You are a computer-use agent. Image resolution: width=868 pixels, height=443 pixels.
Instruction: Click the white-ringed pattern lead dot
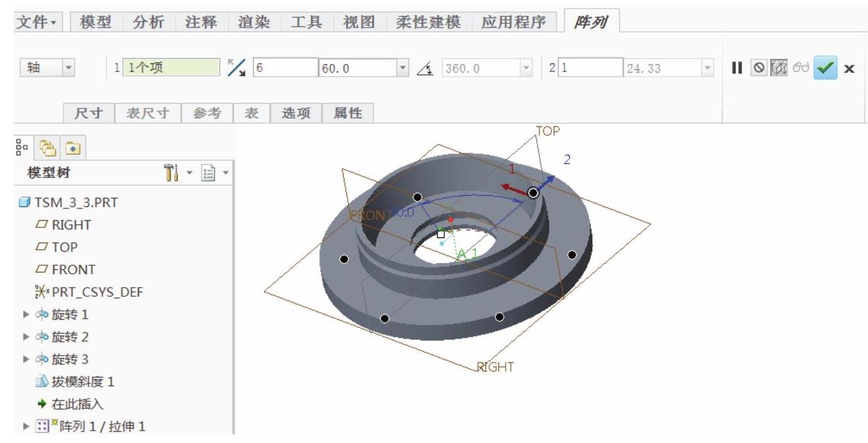tap(533, 192)
